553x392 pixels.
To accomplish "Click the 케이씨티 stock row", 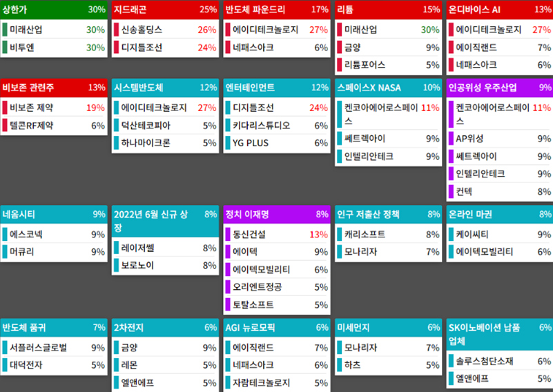I will (x=500, y=234).
